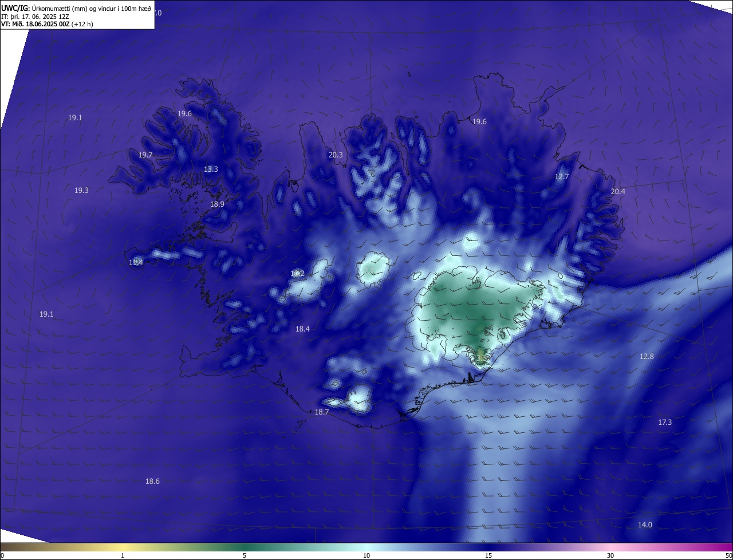733x560 pixels.
Task: Select the valid time line 'VT: Mið. 18.06.2025 00Z'
Action: click(36, 24)
